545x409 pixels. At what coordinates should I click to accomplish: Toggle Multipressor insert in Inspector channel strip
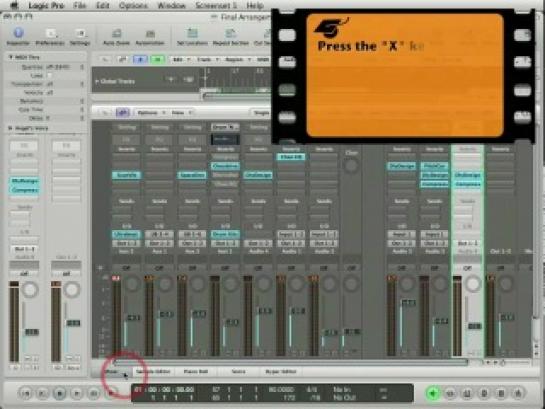tap(24, 181)
